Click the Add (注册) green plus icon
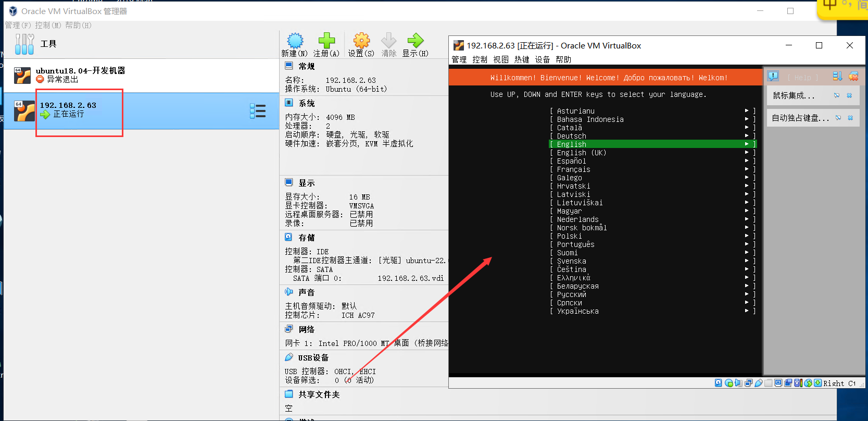 [x=326, y=40]
